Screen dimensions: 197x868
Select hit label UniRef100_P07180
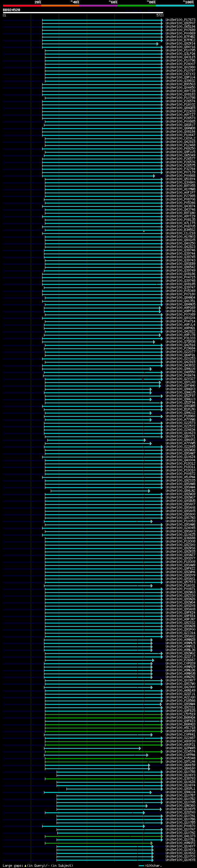pyautogui.click(x=180, y=294)
